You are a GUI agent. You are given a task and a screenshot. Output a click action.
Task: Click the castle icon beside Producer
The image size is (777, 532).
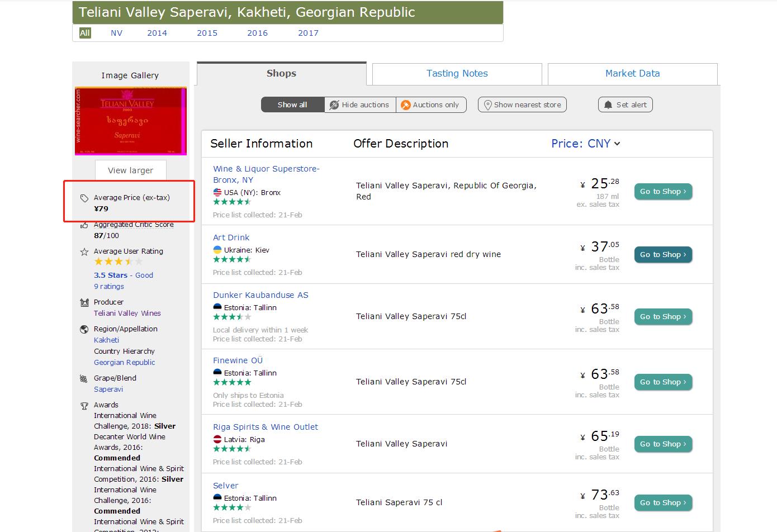pos(84,302)
